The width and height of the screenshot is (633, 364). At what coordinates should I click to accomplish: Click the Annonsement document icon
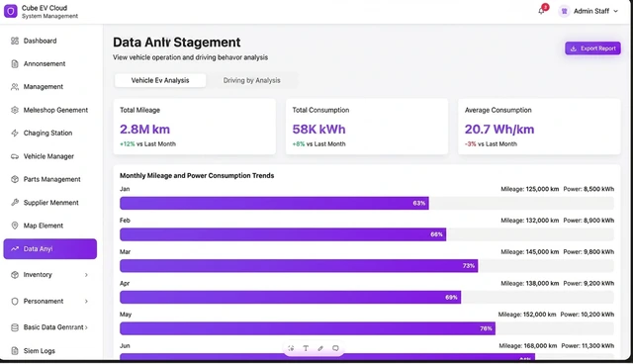pyautogui.click(x=15, y=63)
